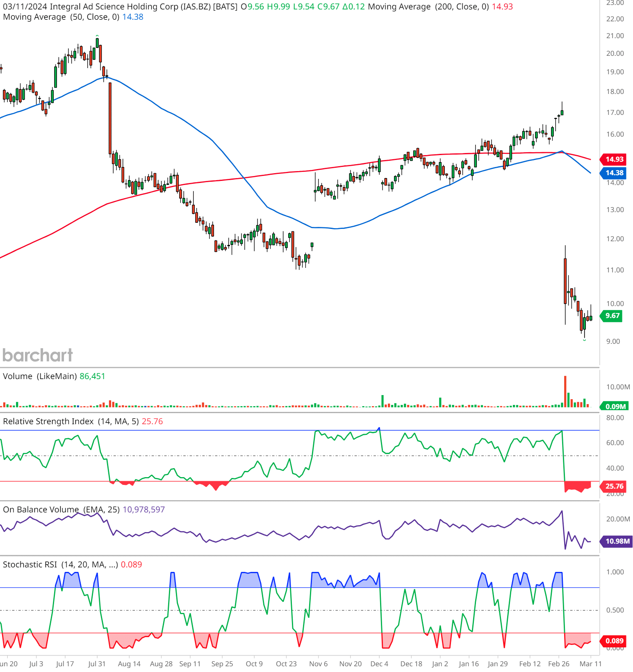Click the tallest red volume bar
Viewport: 633px width, 672px height.
565,391
